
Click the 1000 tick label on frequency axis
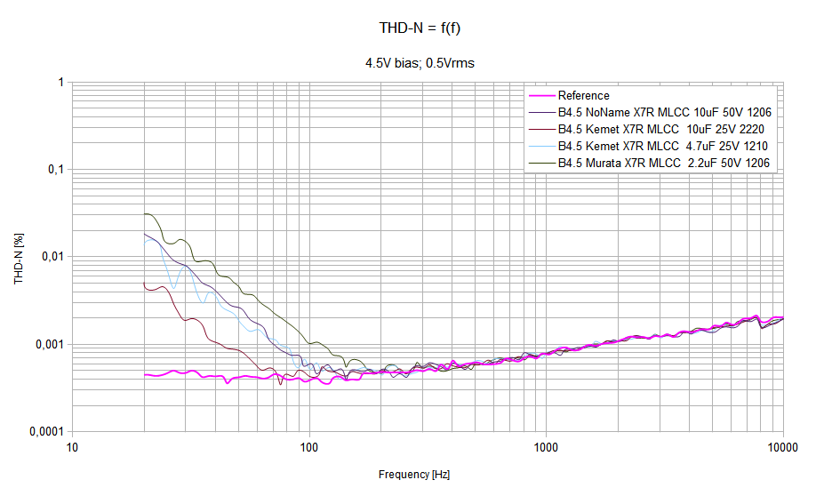point(545,446)
